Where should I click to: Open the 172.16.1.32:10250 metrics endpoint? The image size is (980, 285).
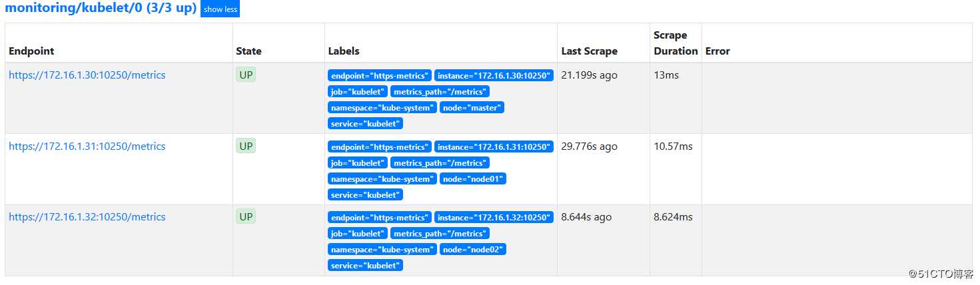tap(87, 217)
